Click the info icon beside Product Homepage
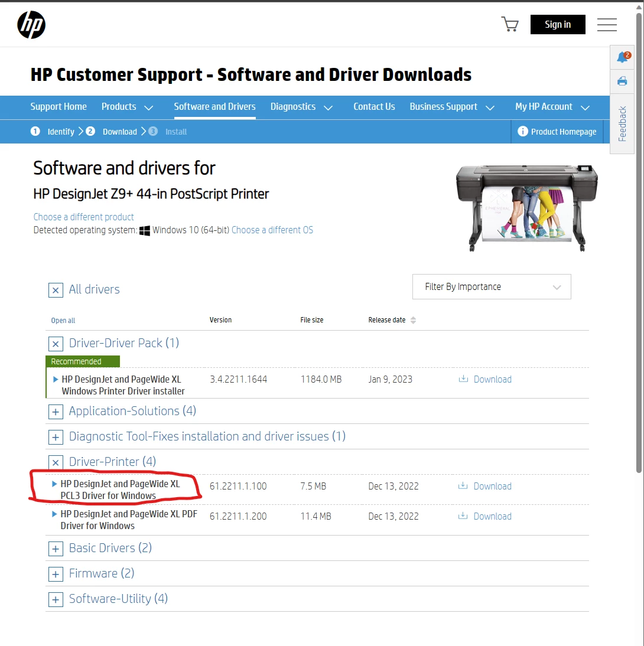This screenshot has height=646, width=644. pyautogui.click(x=522, y=132)
